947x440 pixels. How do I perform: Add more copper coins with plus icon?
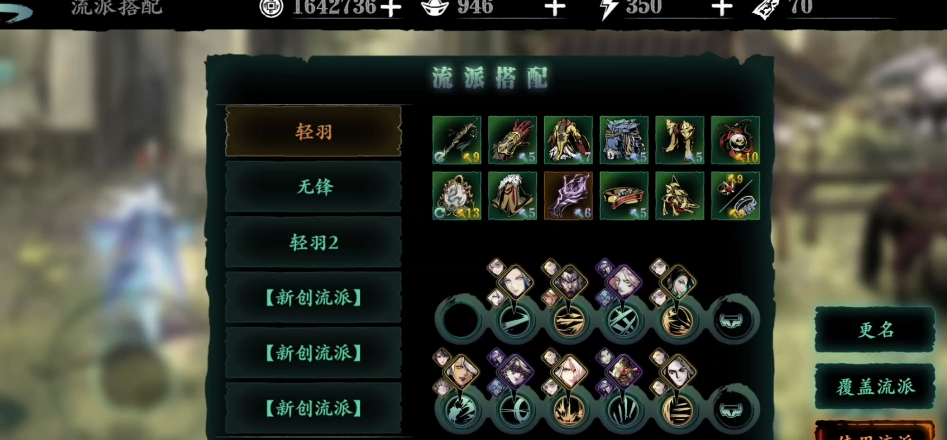tap(391, 8)
